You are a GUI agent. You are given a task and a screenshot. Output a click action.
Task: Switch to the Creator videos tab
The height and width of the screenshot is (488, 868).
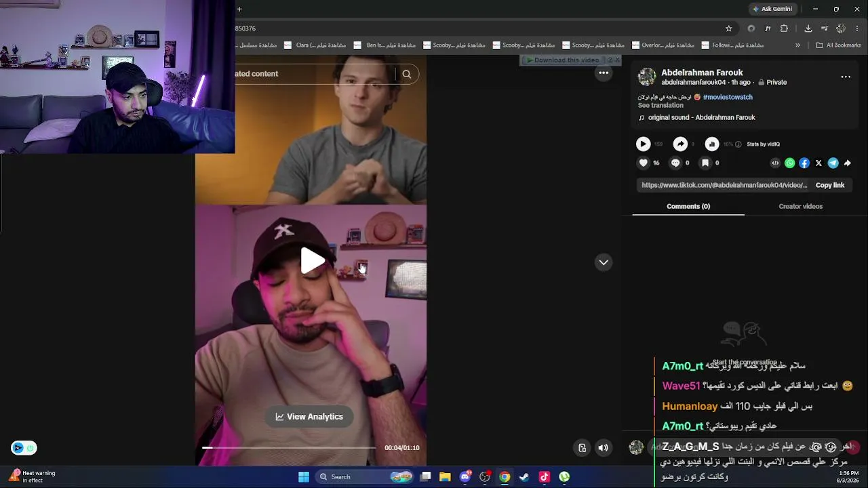[x=800, y=206]
